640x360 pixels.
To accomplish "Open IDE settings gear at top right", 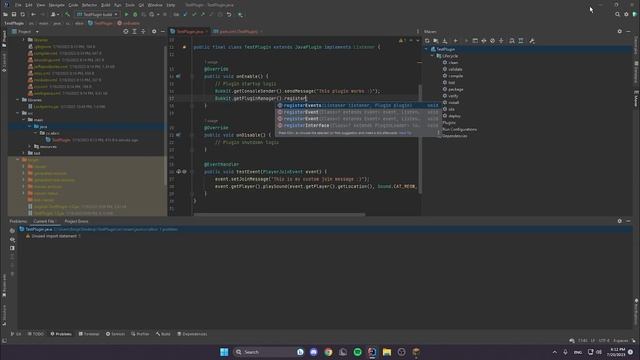I will pos(626,14).
